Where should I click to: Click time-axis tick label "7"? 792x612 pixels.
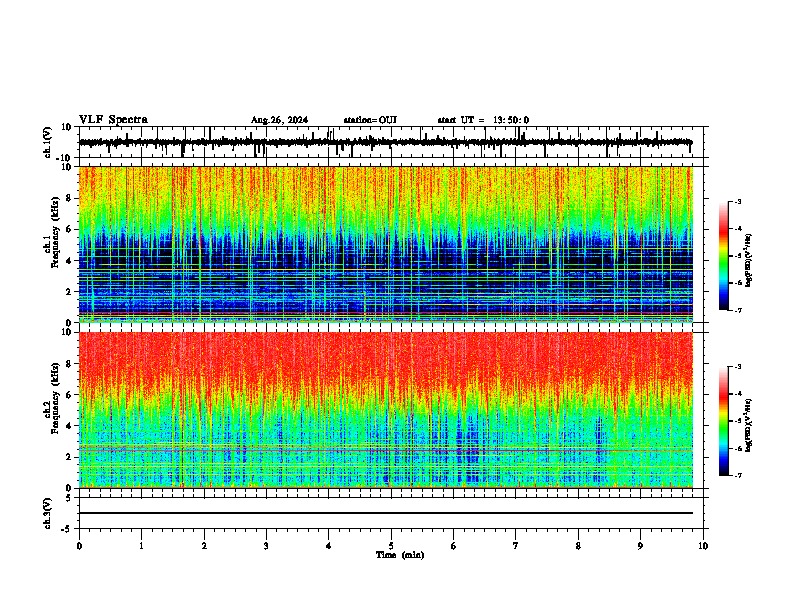(516, 546)
